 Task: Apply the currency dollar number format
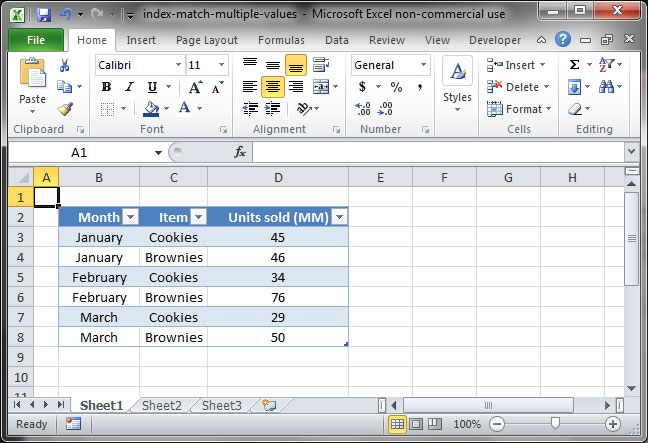[x=362, y=87]
